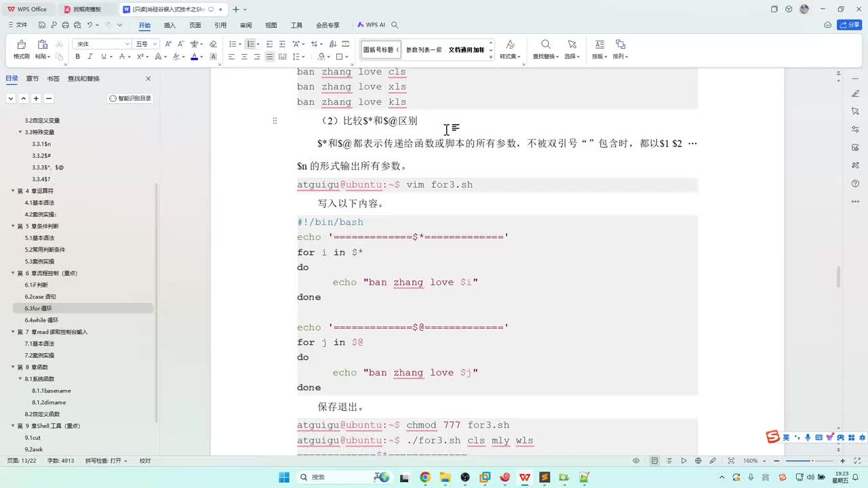Click the WPS AI button
Image resolution: width=868 pixels, height=488 pixels.
click(372, 25)
